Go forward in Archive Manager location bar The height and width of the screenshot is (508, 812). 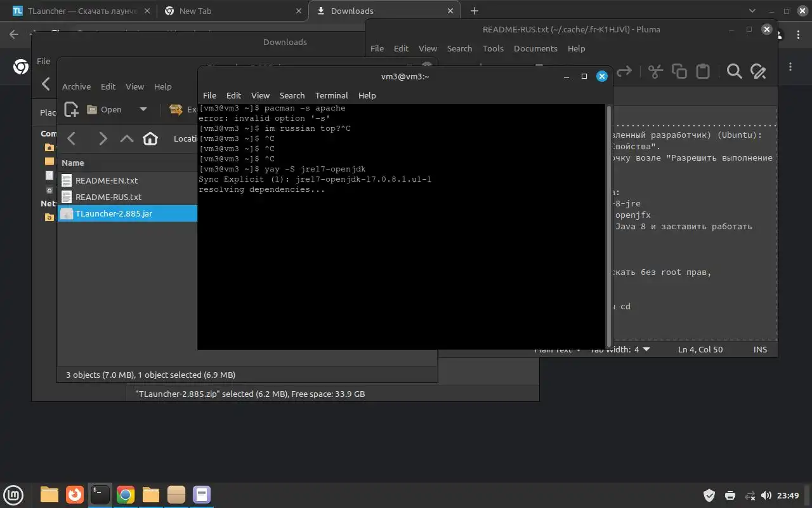pyautogui.click(x=103, y=138)
